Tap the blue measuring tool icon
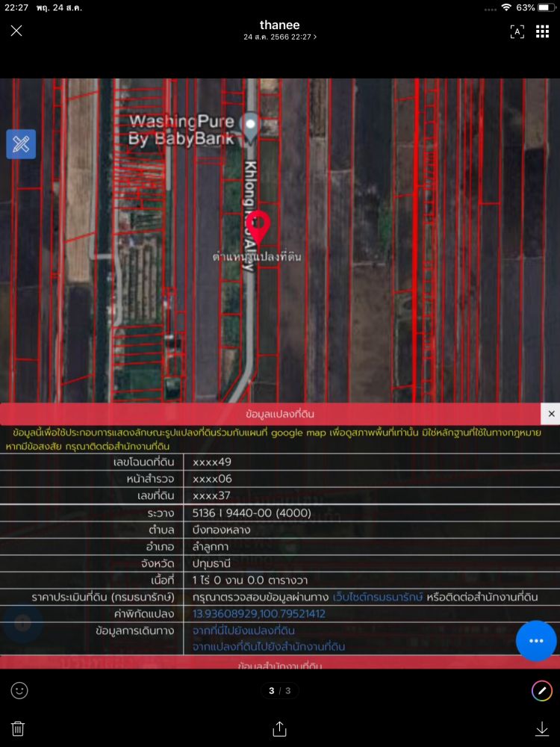560x747 pixels. 21,144
